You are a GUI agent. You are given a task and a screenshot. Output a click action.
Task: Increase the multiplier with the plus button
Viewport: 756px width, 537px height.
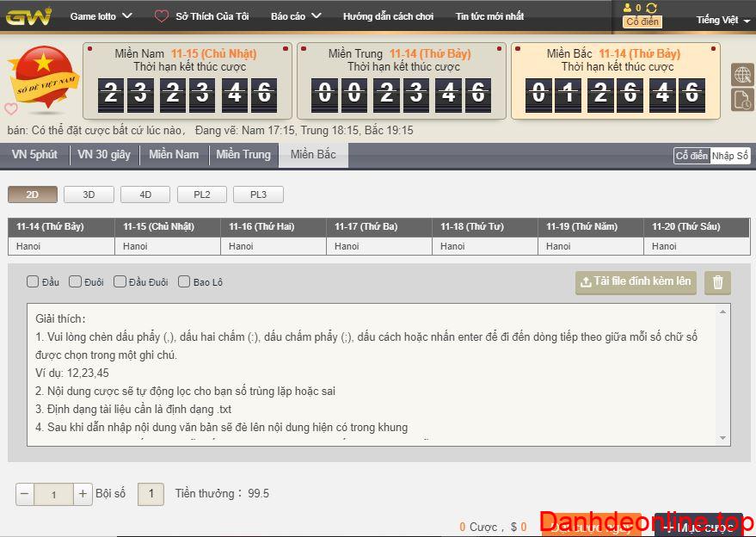(83, 494)
